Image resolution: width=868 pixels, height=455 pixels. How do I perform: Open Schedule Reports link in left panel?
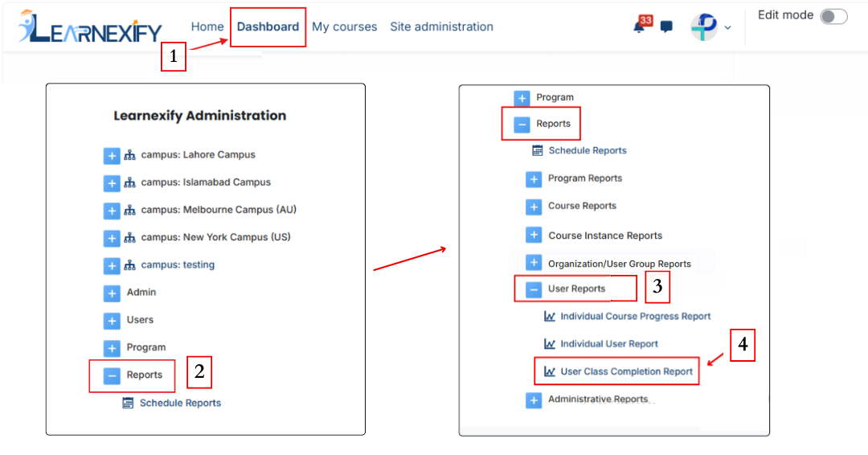[x=180, y=403]
